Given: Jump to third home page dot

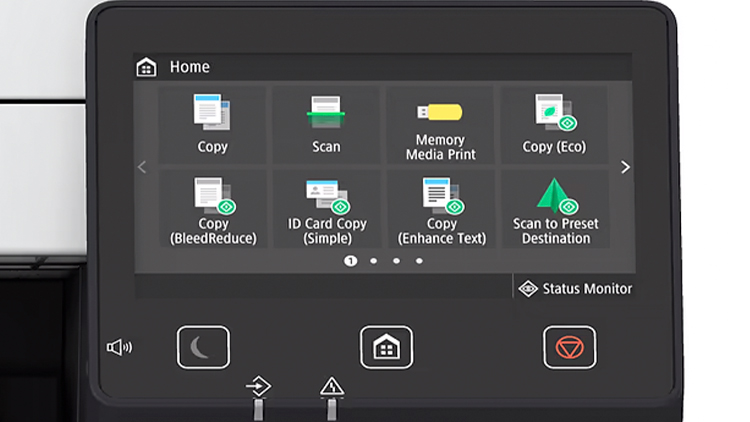Looking at the screenshot, I should (396, 261).
